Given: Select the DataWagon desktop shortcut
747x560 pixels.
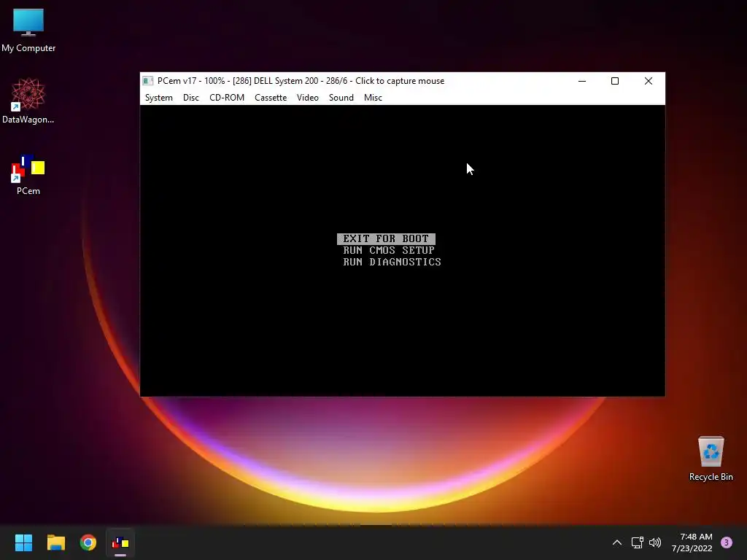Looking at the screenshot, I should (x=28, y=101).
